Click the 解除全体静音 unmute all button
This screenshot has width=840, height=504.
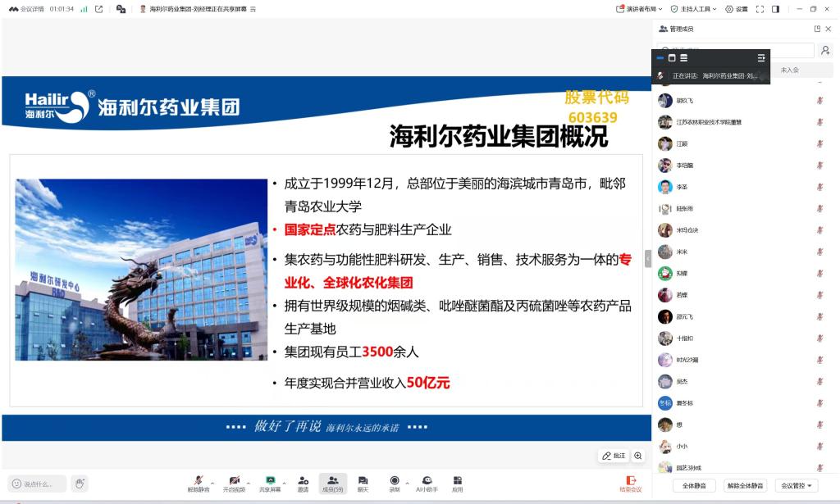click(745, 486)
